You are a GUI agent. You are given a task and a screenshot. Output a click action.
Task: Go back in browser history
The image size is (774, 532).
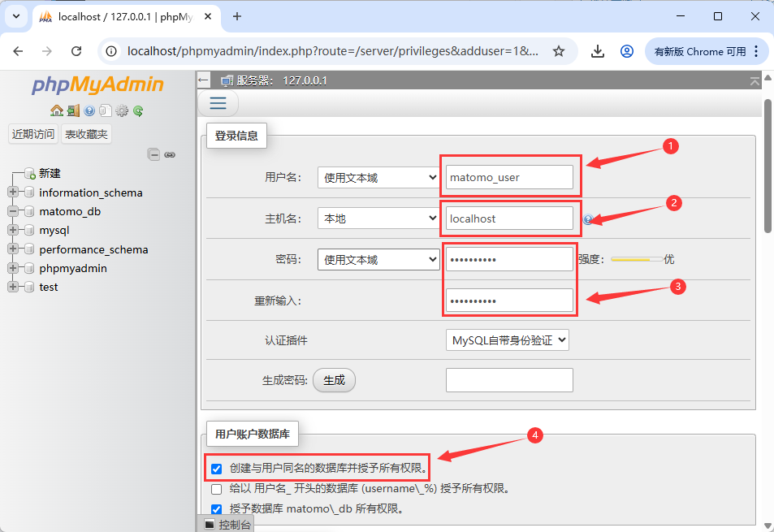click(x=18, y=51)
